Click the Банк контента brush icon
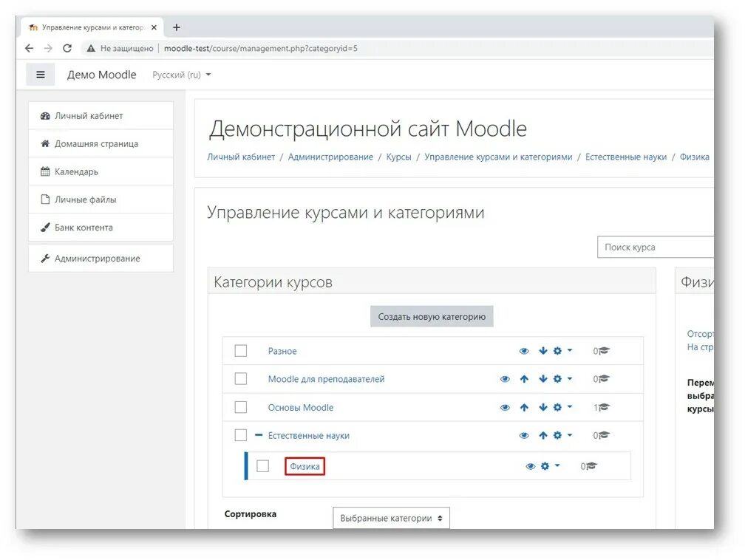The width and height of the screenshot is (745, 560). tap(45, 228)
